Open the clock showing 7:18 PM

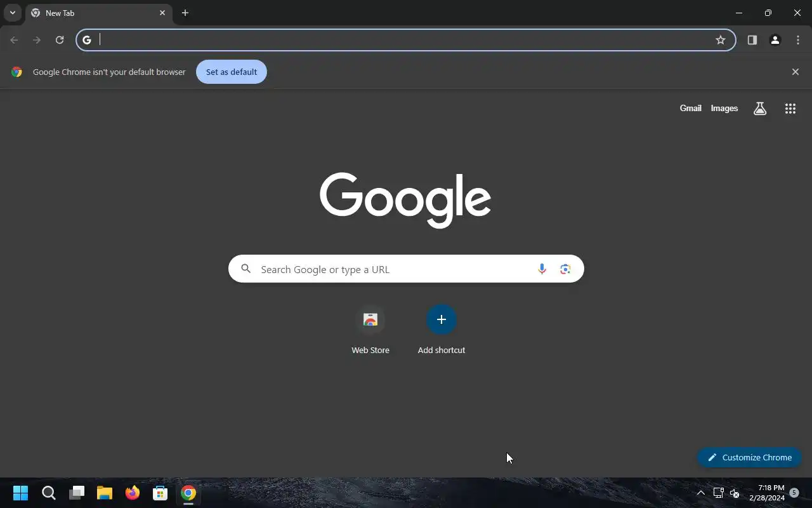coord(766,493)
